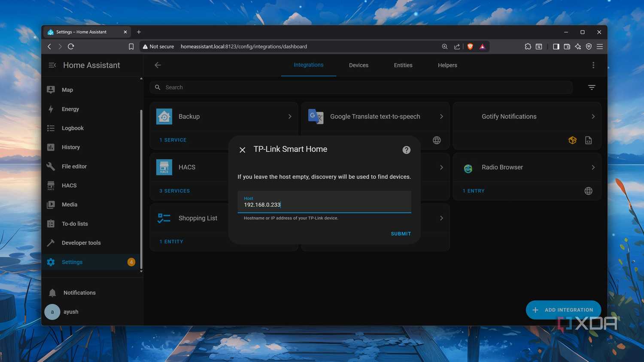Viewport: 644px width, 362px height.
Task: Close the TP-Link Smart Home dialog
Action: (243, 150)
